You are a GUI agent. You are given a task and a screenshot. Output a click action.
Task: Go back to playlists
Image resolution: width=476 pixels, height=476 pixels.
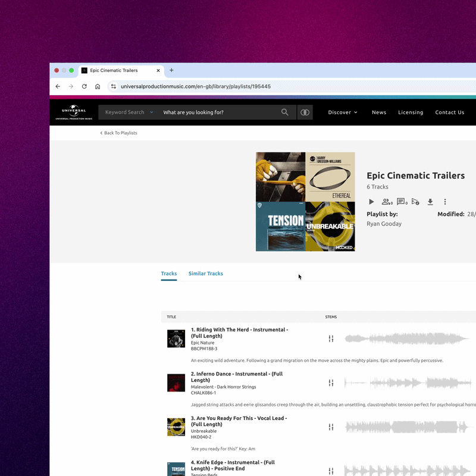pos(118,133)
